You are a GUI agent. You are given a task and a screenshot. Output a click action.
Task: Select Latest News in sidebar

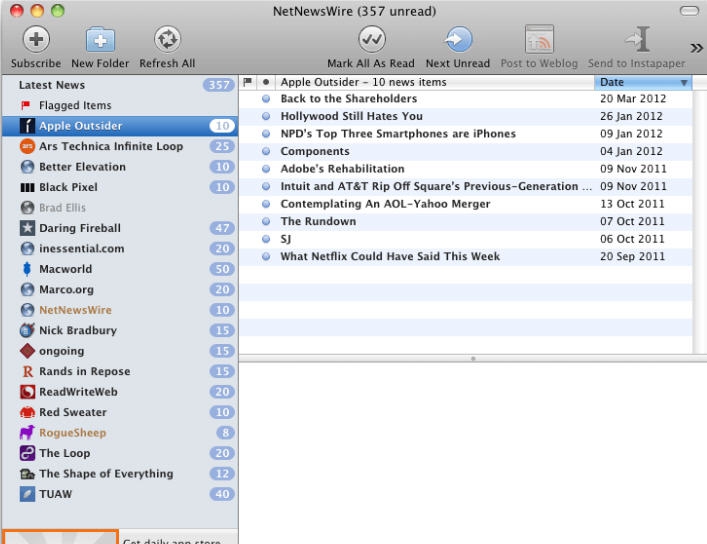click(x=120, y=85)
